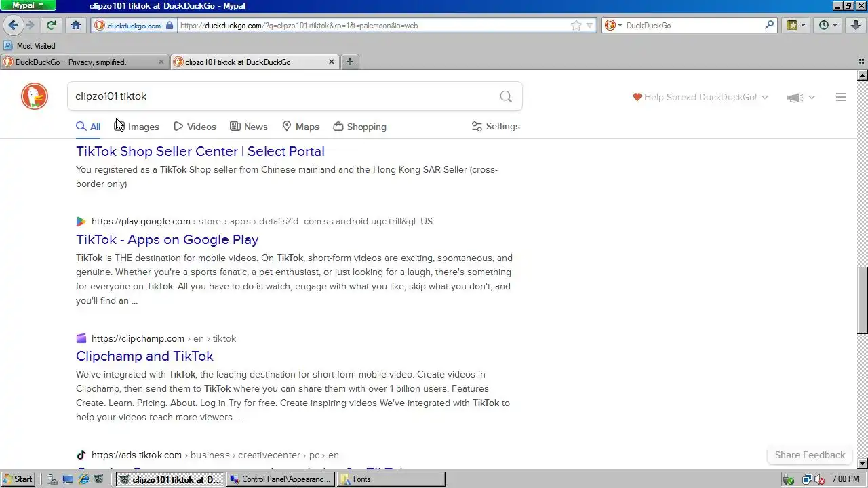
Task: Expand the Help Spread DuckDuckGo! dropdown
Action: (701, 97)
